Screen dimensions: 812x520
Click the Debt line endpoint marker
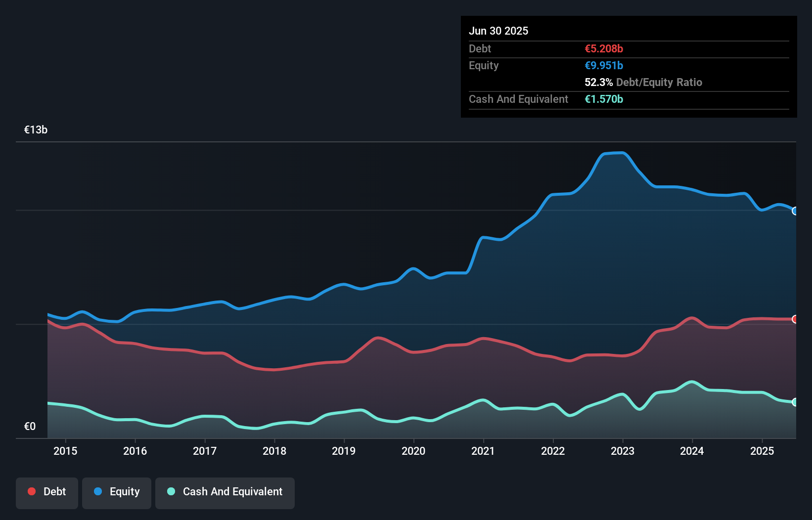795,319
